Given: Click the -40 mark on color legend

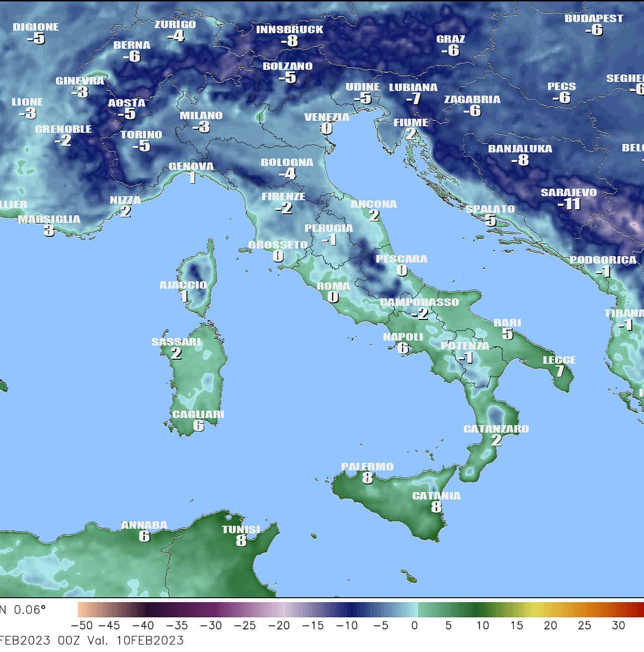Looking at the screenshot, I should click(143, 625).
